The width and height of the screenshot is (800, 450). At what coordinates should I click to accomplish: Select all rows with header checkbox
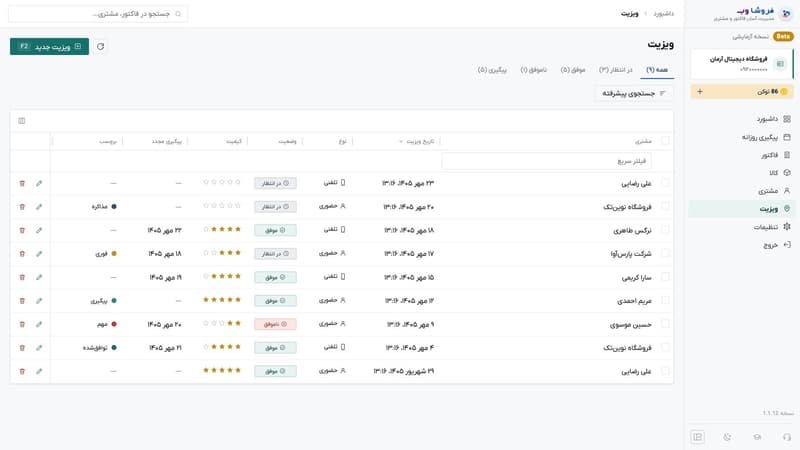[x=665, y=140]
